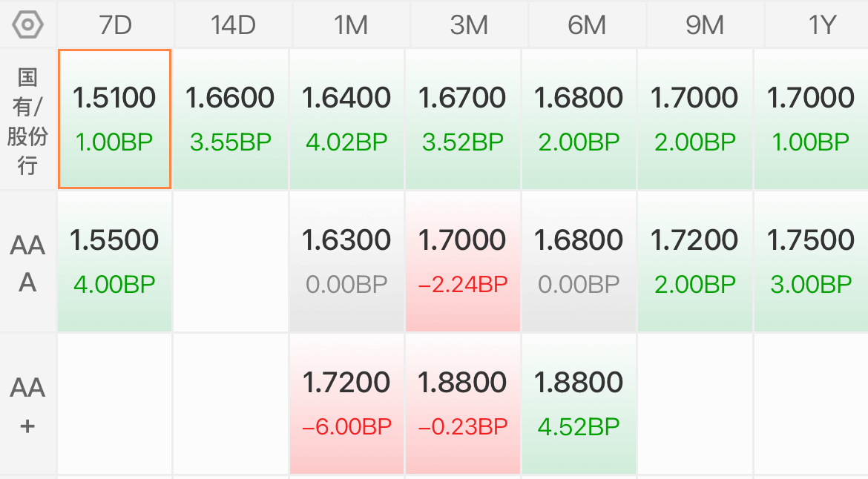Click the red AAA 3M cell with -2.24BP
868x479 pixels.
[463, 262]
